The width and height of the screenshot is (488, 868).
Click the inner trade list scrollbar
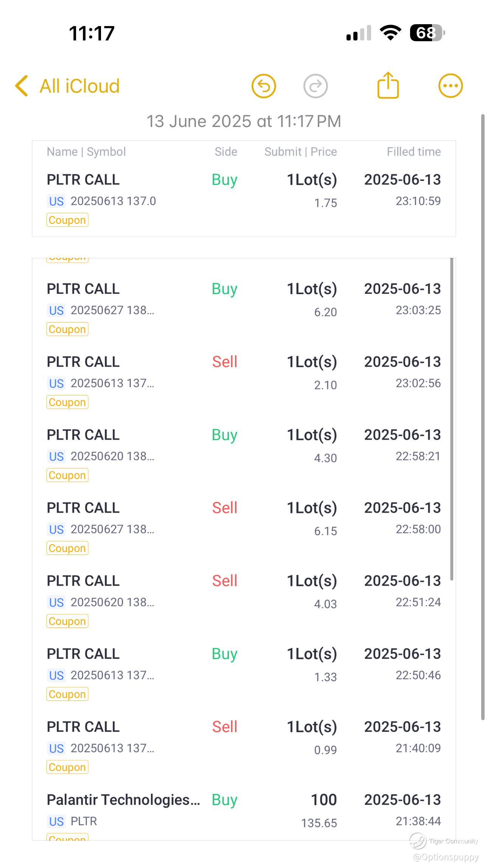click(452, 419)
